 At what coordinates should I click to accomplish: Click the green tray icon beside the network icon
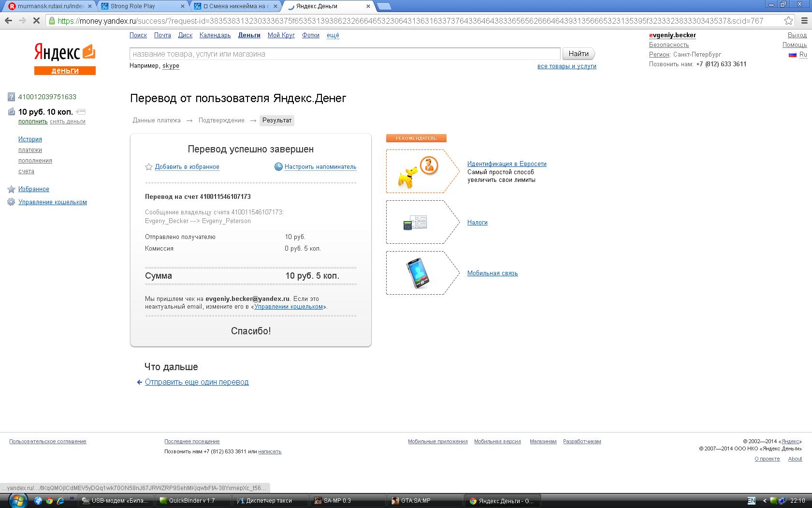point(774,501)
